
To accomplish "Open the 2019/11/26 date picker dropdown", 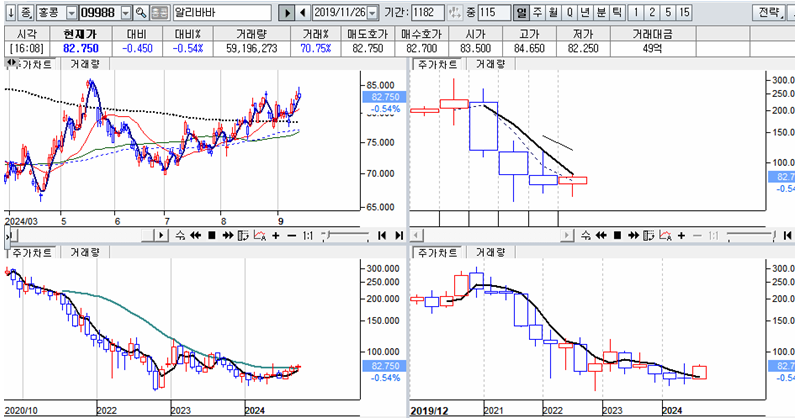I will pyautogui.click(x=372, y=13).
